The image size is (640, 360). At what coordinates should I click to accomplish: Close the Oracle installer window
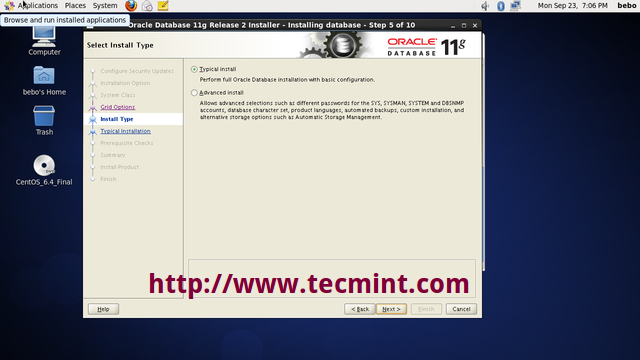(475, 25)
